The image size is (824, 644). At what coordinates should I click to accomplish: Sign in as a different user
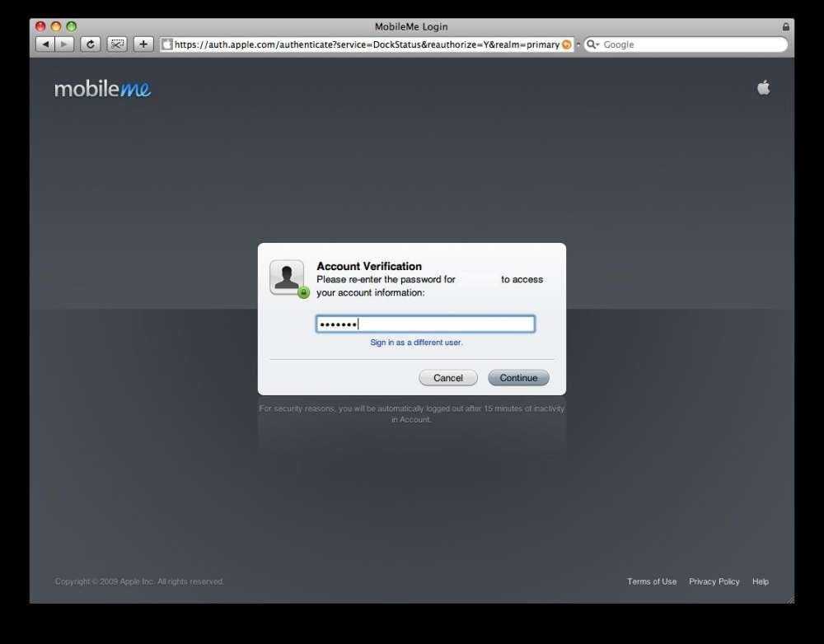[x=416, y=343]
